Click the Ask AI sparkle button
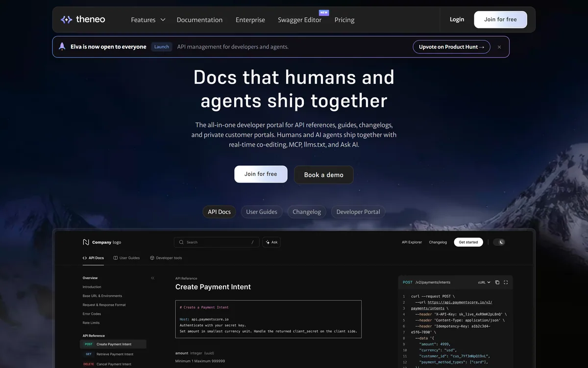Image resolution: width=588 pixels, height=368 pixels. (x=271, y=242)
